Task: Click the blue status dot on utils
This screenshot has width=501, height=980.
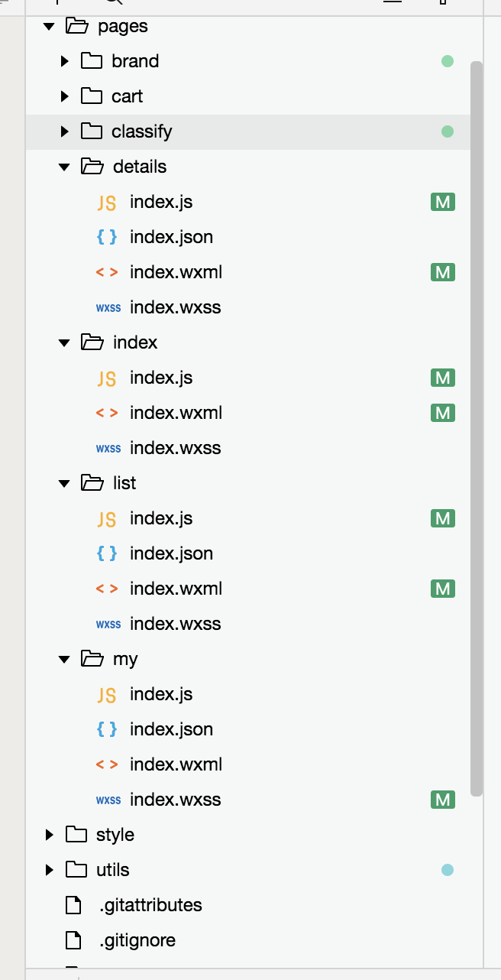Action: (448, 870)
